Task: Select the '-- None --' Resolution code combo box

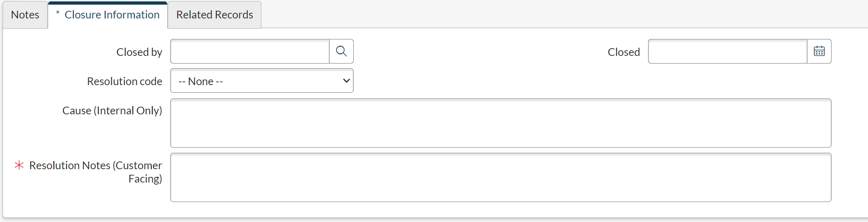Action: click(x=262, y=80)
